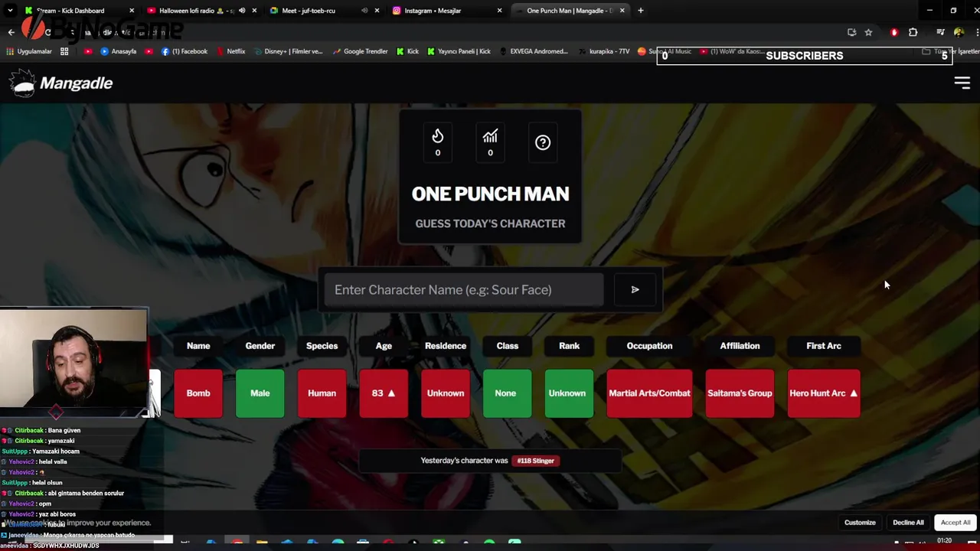This screenshot has width=980, height=551.
Task: Click Decline All cookies
Action: click(908, 523)
